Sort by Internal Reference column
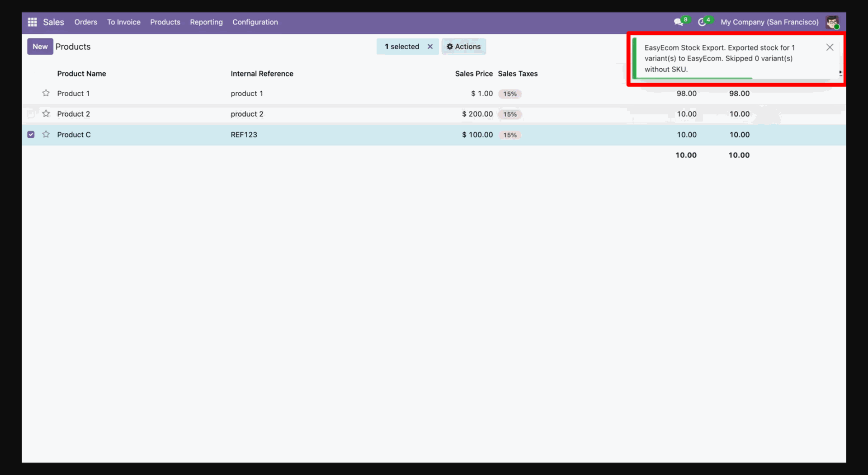 [x=262, y=74]
